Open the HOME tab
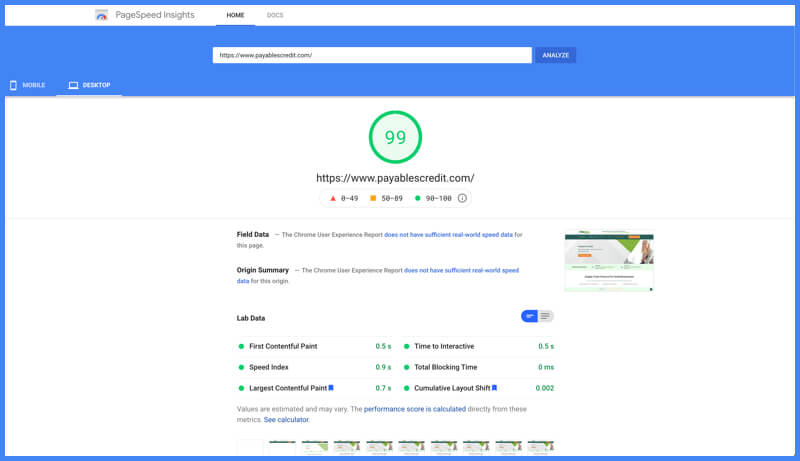 [235, 15]
